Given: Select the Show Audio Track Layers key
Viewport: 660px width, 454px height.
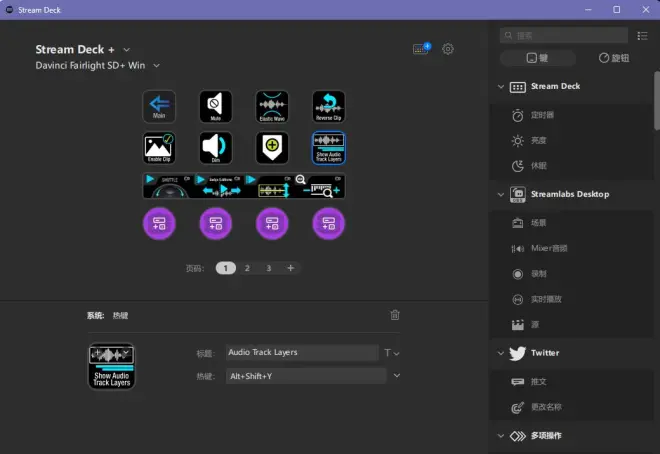Looking at the screenshot, I should point(329,148).
